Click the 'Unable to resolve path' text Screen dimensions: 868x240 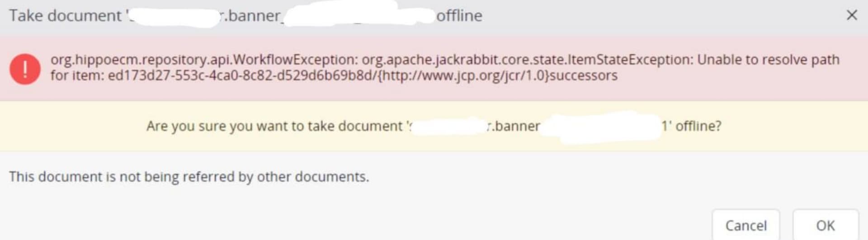point(768,60)
